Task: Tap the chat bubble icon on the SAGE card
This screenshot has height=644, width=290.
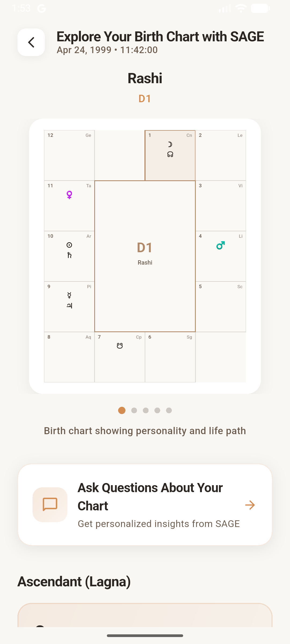Action: [50, 504]
